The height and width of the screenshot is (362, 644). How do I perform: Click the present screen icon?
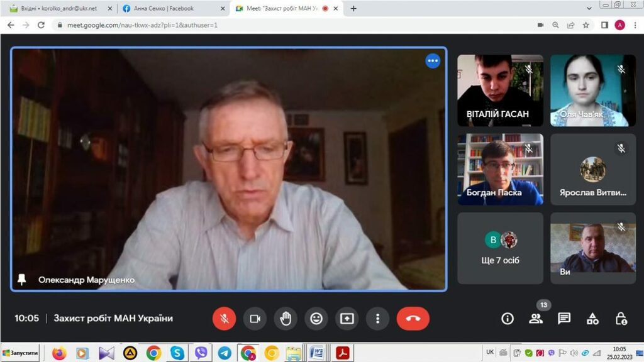pos(347,319)
